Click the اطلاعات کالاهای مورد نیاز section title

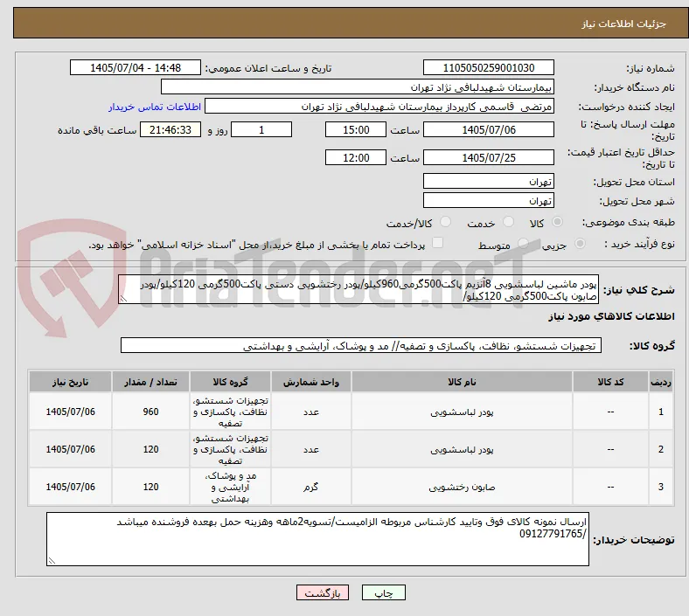tap(611, 316)
